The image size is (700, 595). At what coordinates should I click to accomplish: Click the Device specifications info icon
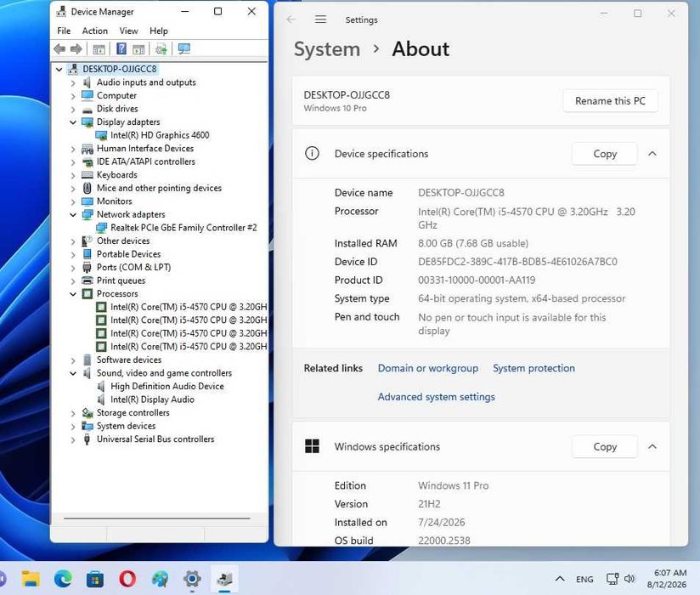pyautogui.click(x=312, y=154)
